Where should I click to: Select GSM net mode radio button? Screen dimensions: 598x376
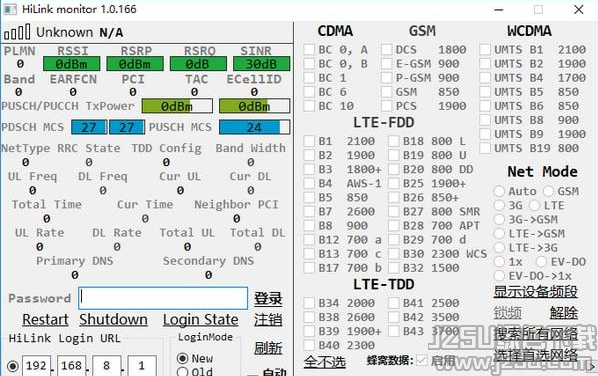[x=548, y=191]
